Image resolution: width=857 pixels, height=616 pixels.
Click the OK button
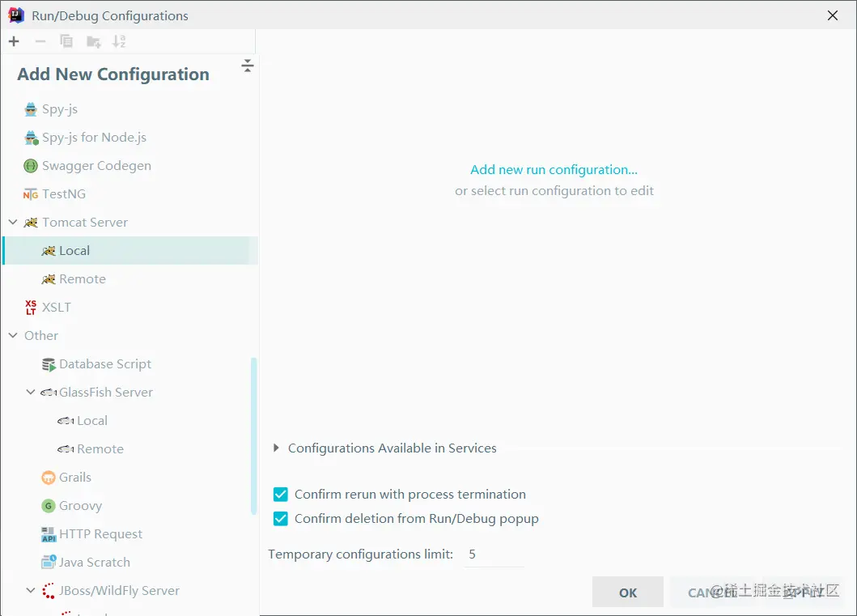click(x=627, y=593)
